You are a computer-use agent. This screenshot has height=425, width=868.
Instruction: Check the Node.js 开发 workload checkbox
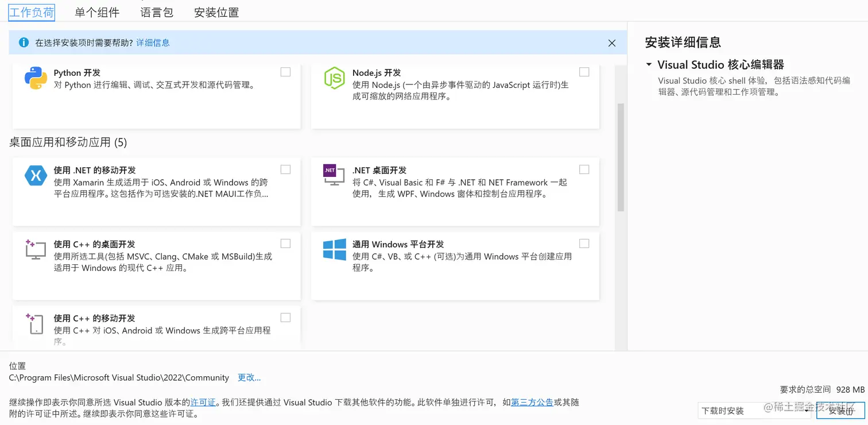(x=584, y=72)
